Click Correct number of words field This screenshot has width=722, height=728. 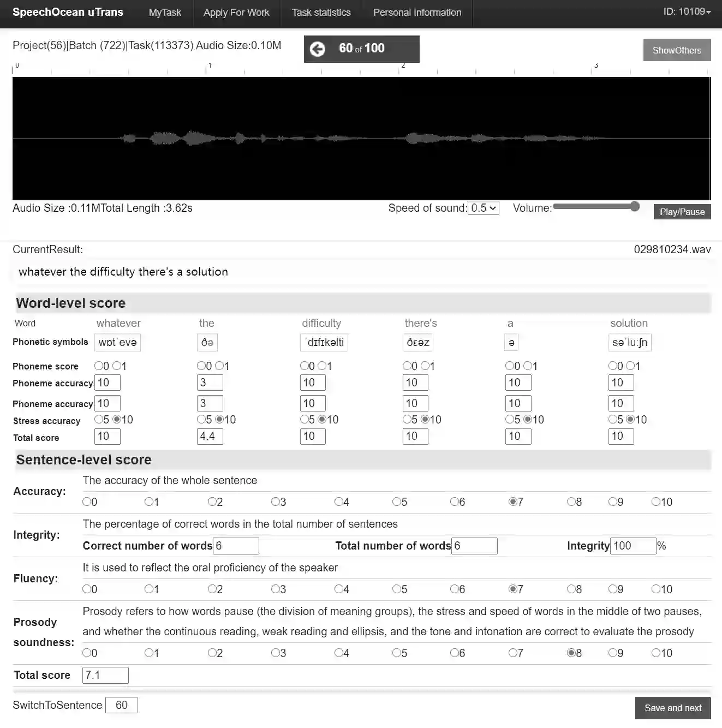coord(236,546)
